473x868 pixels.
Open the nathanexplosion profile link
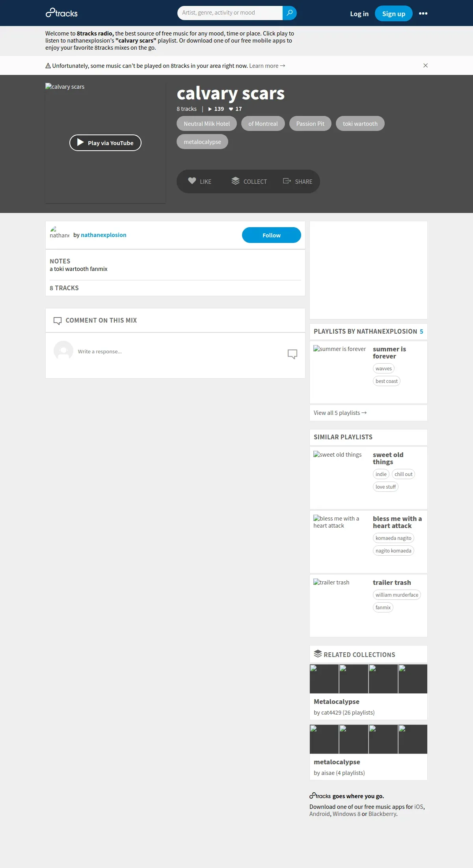tap(104, 235)
